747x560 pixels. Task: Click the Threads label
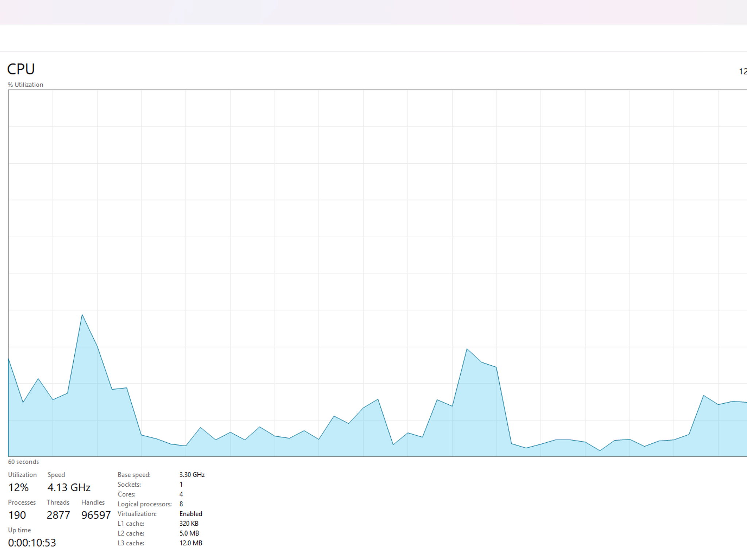click(x=58, y=502)
